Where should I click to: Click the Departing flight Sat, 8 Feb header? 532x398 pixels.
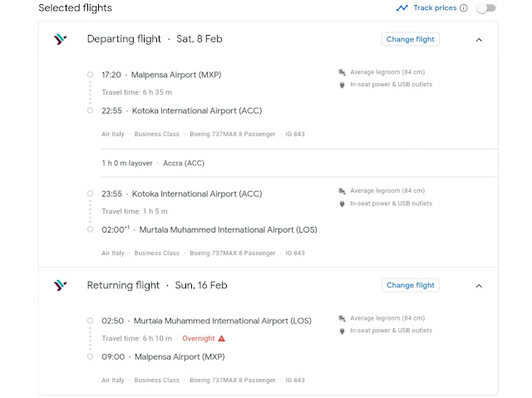click(155, 39)
